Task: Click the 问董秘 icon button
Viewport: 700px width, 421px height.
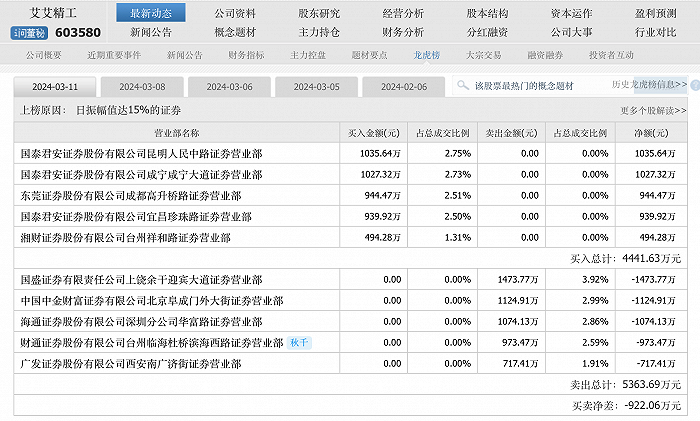Action: tap(30, 33)
